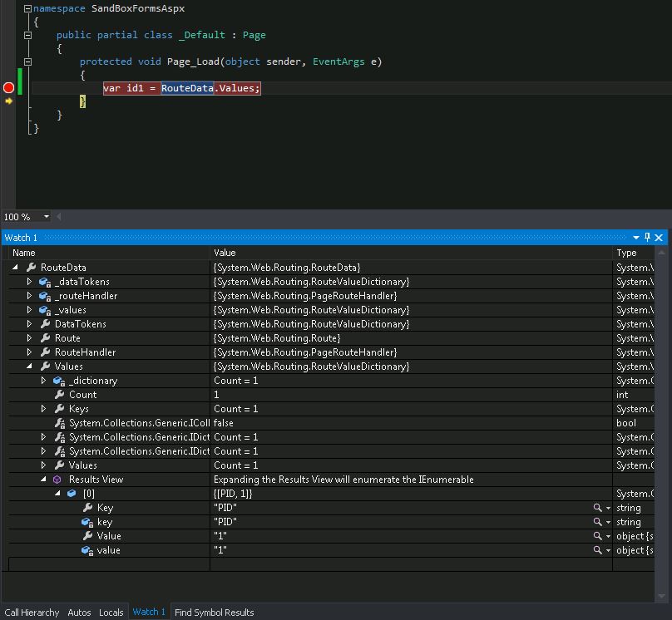
Task: Click the text visualizer magnifier for Key
Action: click(x=597, y=508)
